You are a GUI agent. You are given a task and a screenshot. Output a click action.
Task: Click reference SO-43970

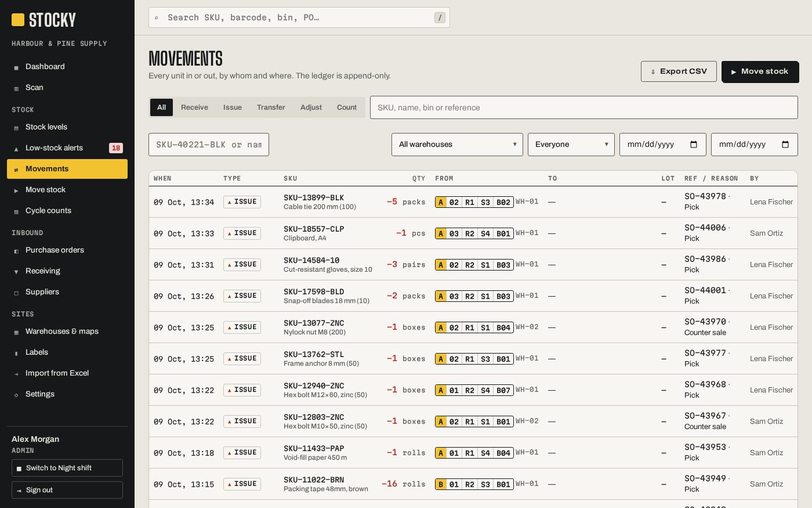[x=705, y=322]
